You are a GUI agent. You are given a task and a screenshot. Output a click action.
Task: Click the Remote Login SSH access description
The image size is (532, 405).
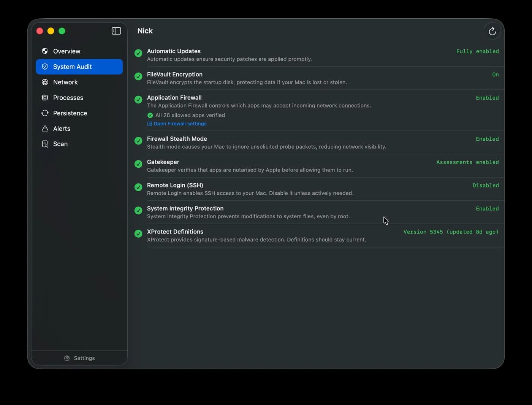[x=250, y=193]
